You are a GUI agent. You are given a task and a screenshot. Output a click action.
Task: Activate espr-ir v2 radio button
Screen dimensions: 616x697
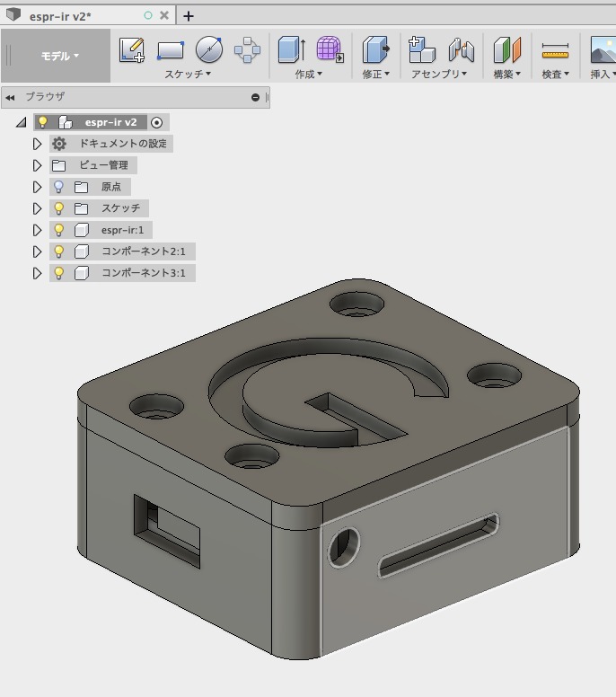(157, 122)
